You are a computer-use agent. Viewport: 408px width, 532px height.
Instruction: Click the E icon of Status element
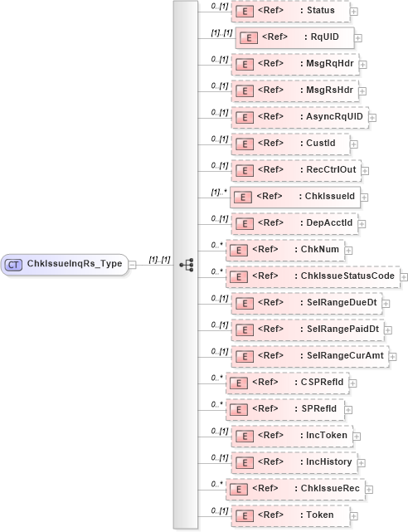(245, 12)
